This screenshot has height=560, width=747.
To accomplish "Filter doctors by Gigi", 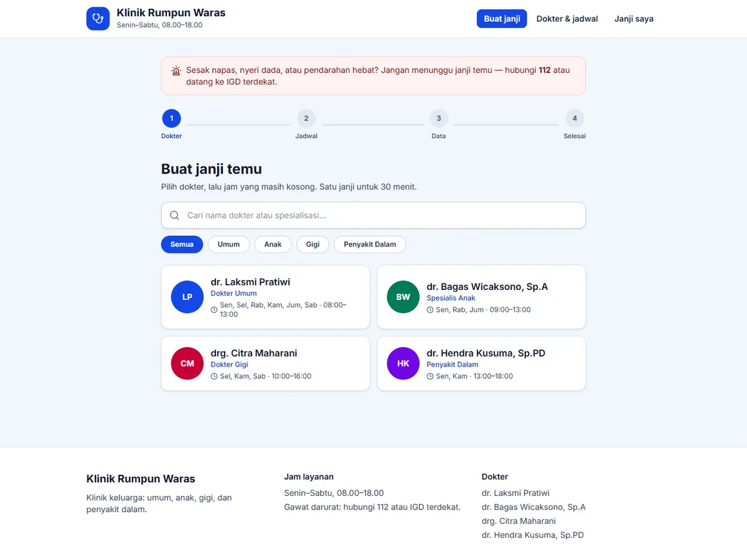I will pos(312,245).
